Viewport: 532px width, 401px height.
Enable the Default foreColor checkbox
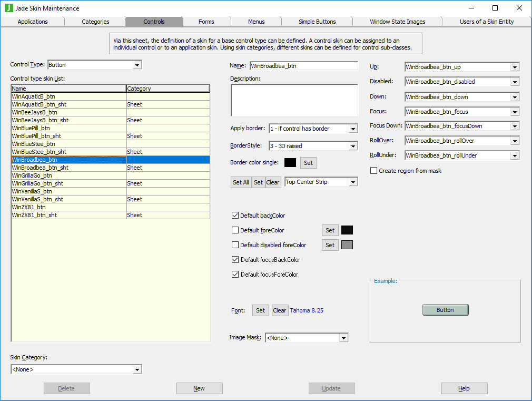tap(235, 230)
